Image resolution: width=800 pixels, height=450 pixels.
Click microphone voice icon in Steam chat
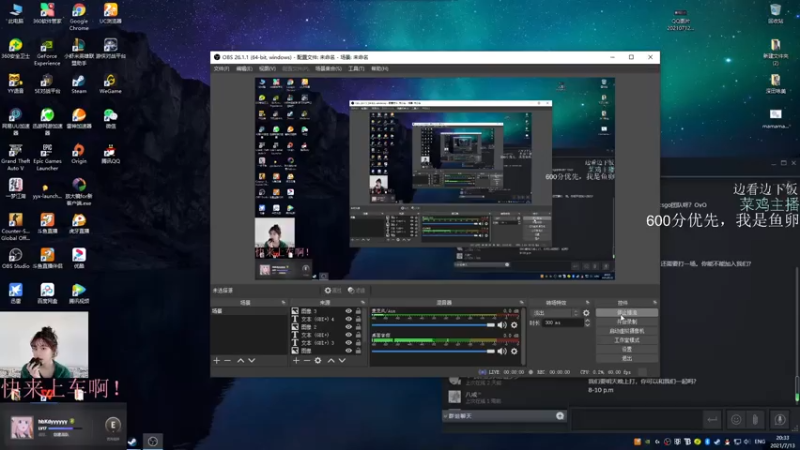tap(780, 420)
